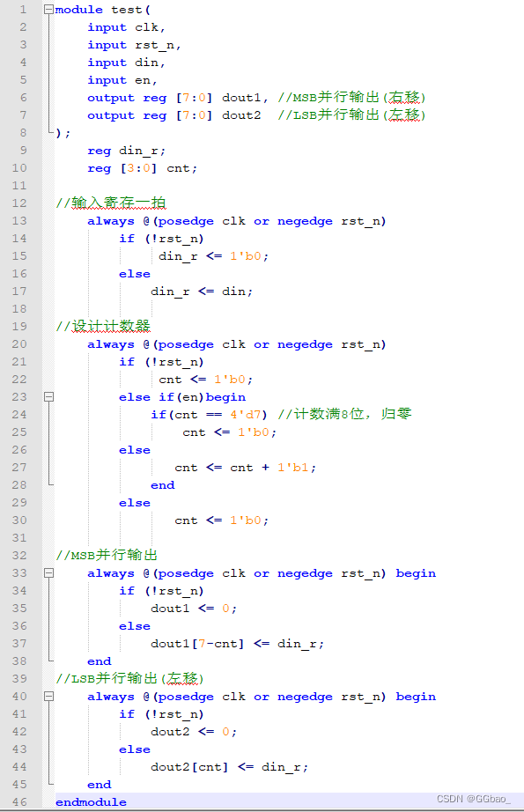Click the input clk port line

(126, 27)
